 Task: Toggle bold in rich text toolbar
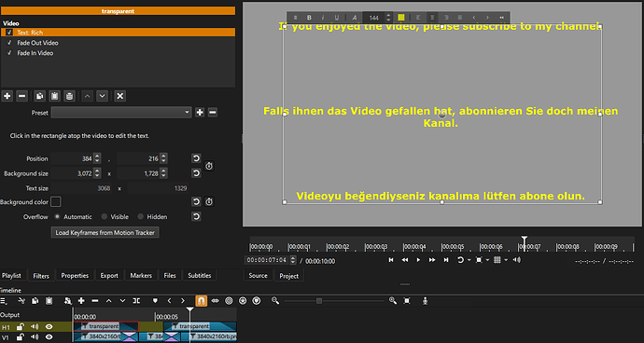coord(309,18)
